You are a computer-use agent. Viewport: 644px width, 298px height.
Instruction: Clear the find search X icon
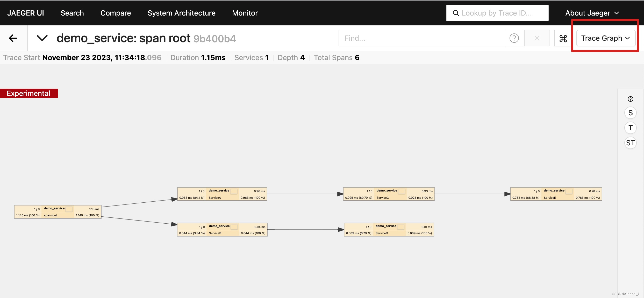(537, 38)
